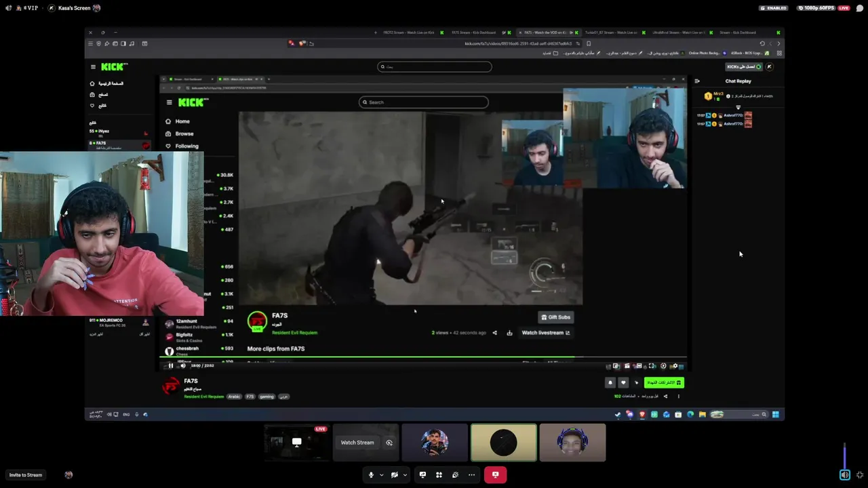Open Windows Start button in shared screen
The image size is (868, 488).
(x=775, y=415)
